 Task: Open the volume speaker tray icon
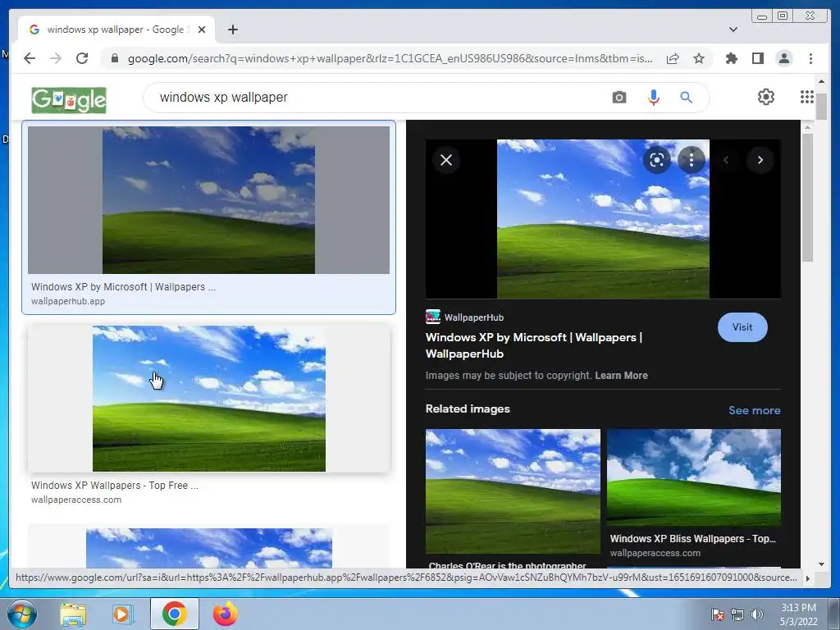[x=756, y=614]
